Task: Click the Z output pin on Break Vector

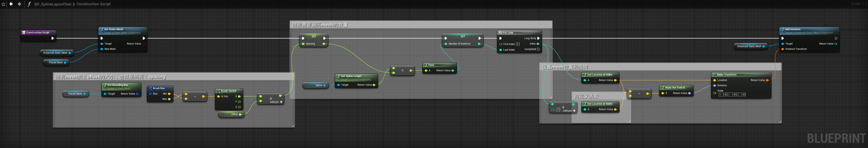Action: (x=239, y=107)
